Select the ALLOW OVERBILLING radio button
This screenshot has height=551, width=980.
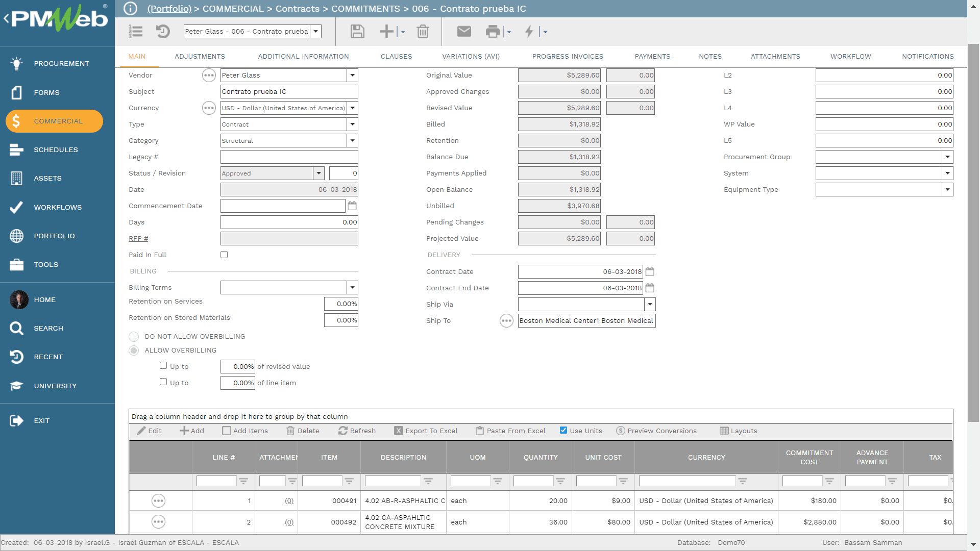[x=135, y=350]
